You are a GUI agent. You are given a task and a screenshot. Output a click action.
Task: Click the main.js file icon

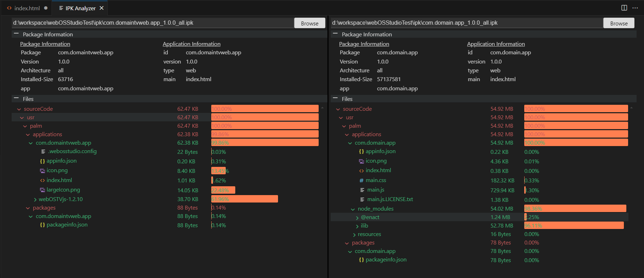[x=362, y=190]
